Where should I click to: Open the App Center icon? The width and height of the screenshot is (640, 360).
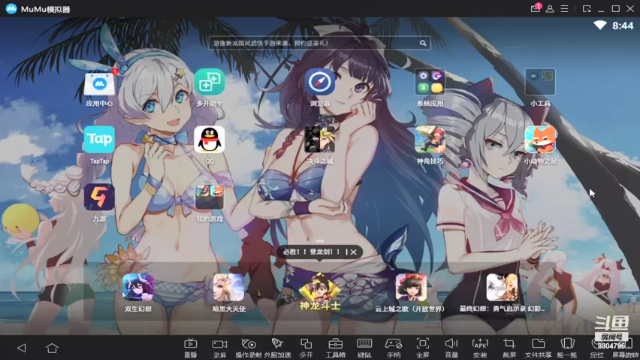click(x=99, y=83)
